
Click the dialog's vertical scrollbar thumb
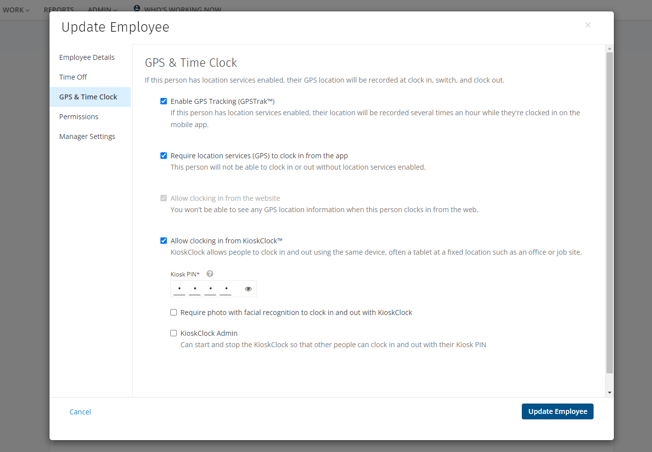tap(609, 212)
